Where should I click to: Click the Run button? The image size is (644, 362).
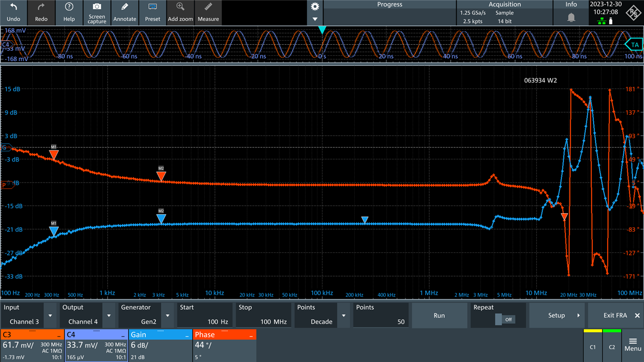point(439,315)
